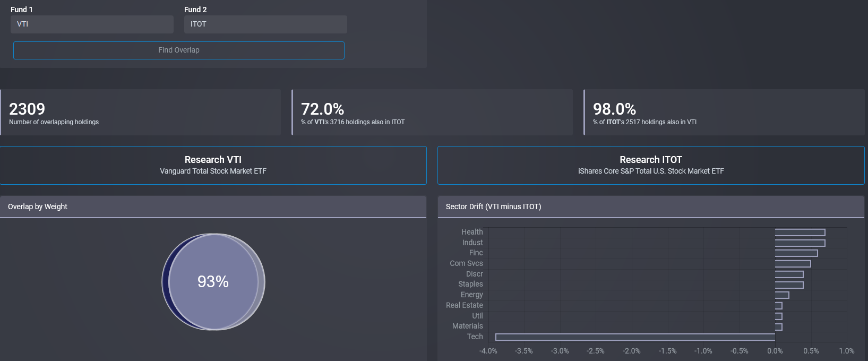Select the Indust bar in Sector Drift chart
Viewport: 868px width, 361px height.
click(800, 243)
